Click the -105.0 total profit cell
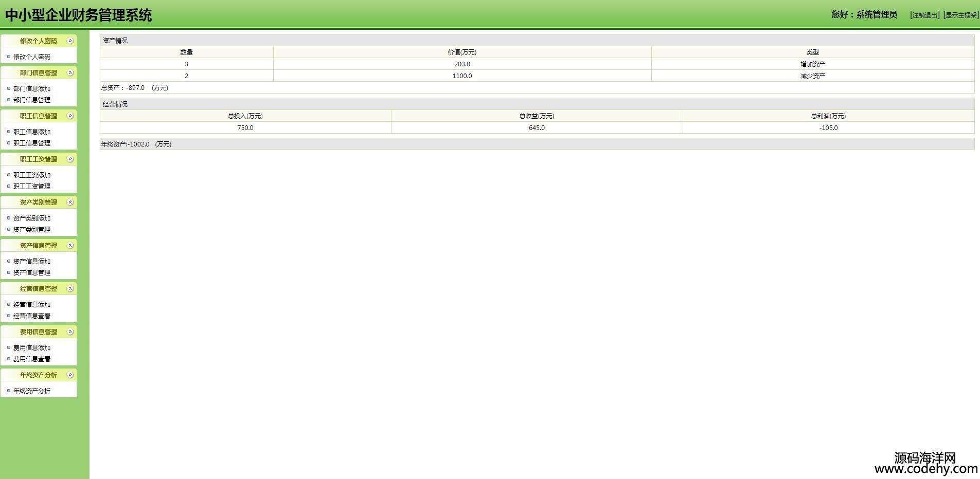The width and height of the screenshot is (980, 479). point(828,128)
